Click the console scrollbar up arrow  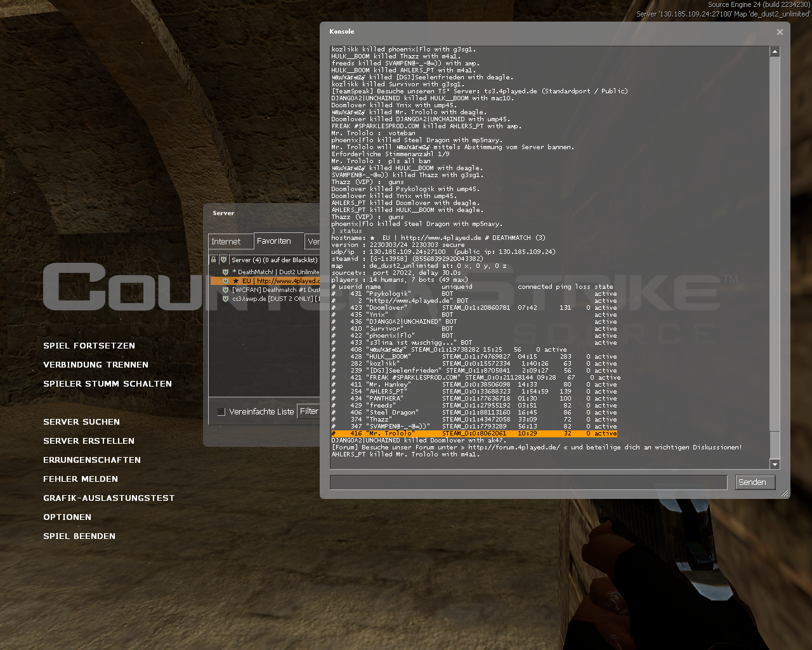pyautogui.click(x=775, y=51)
